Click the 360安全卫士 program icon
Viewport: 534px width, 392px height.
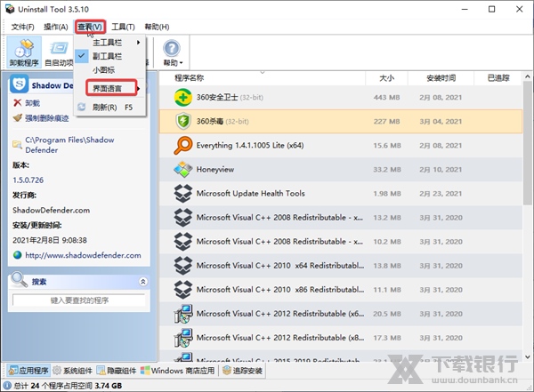(x=182, y=97)
